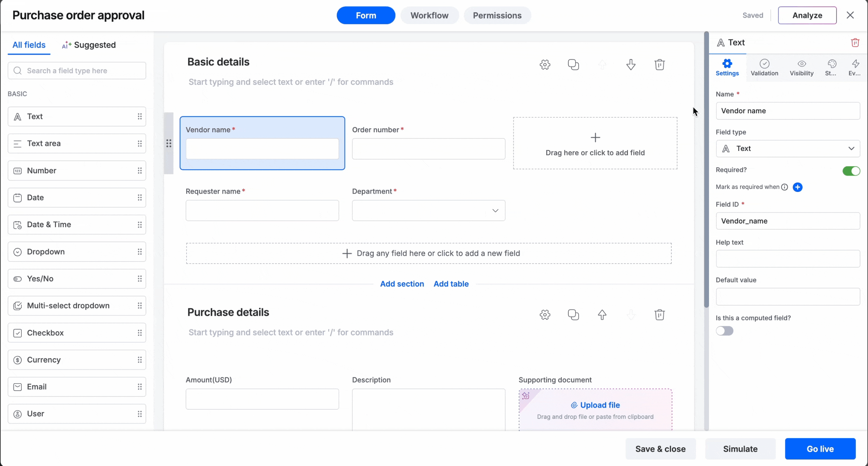The height and width of the screenshot is (466, 868).
Task: Open the Department dropdown in form
Action: click(x=429, y=211)
